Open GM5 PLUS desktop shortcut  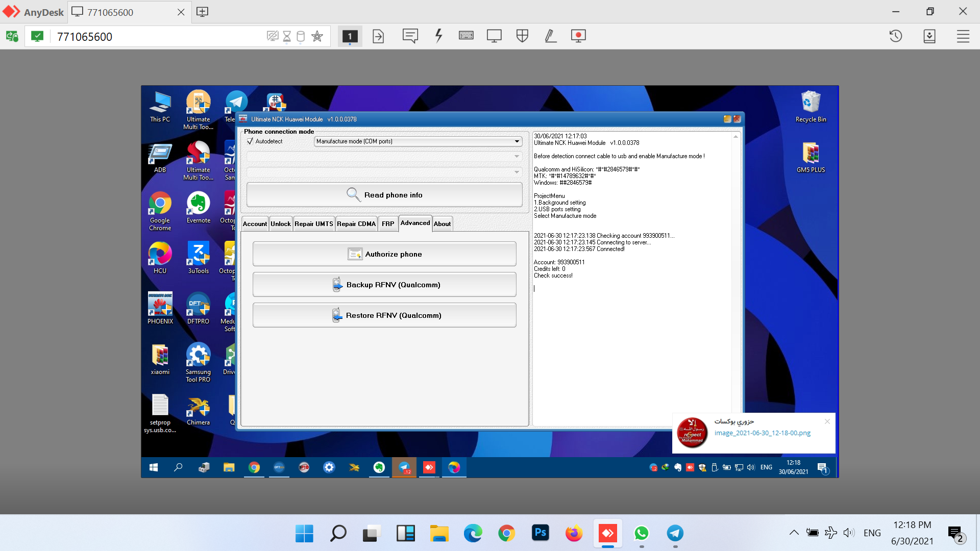pos(811,157)
